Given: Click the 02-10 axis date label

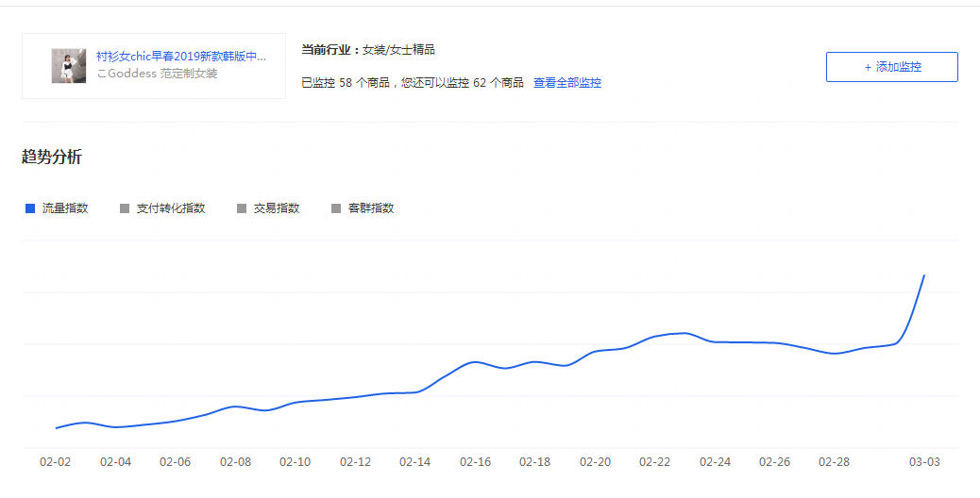Looking at the screenshot, I should (x=295, y=462).
